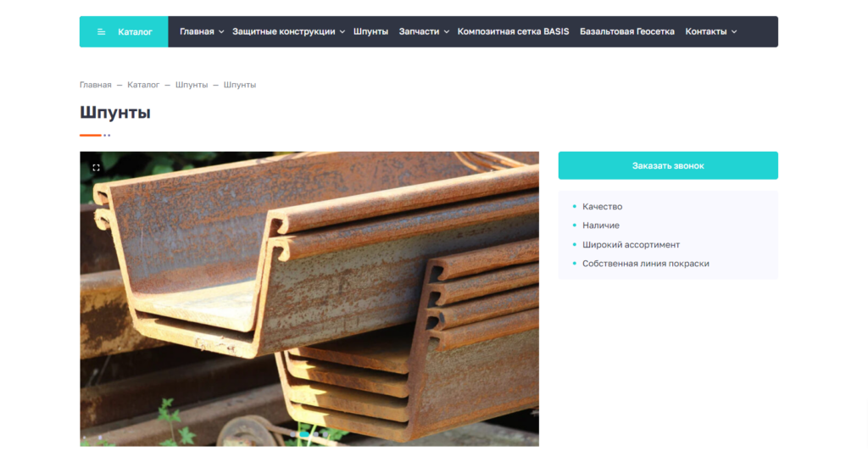Open fullscreen view icon on product photo
Viewport: 868px width, 462px height.
tap(96, 168)
